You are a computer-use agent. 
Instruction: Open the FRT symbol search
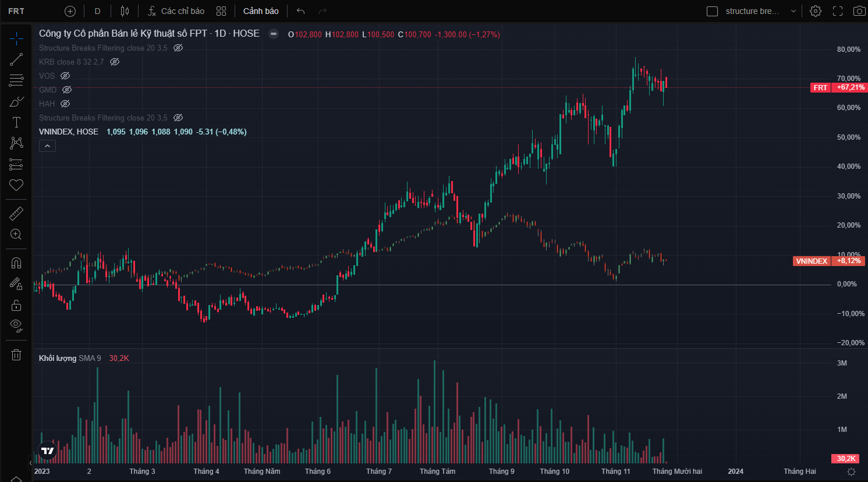[16, 11]
